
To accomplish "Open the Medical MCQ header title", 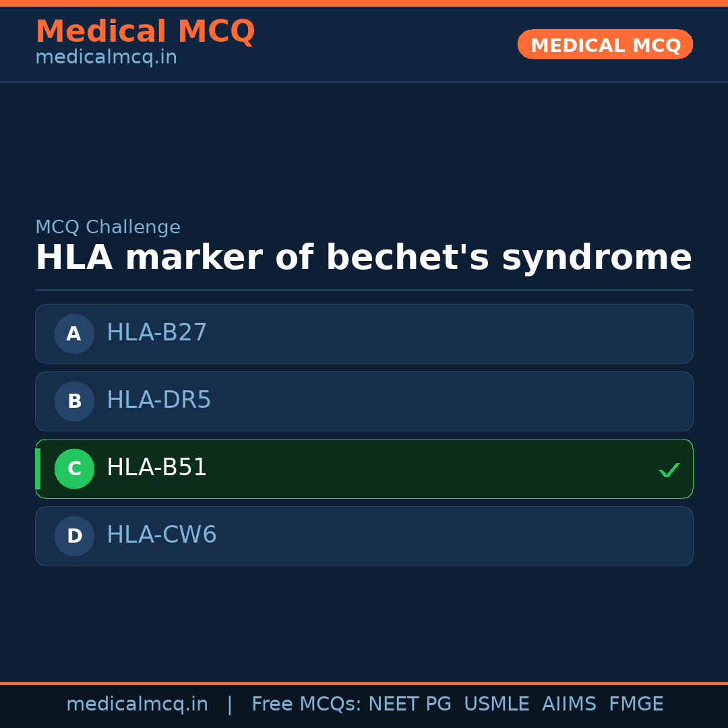I will 145,32.
